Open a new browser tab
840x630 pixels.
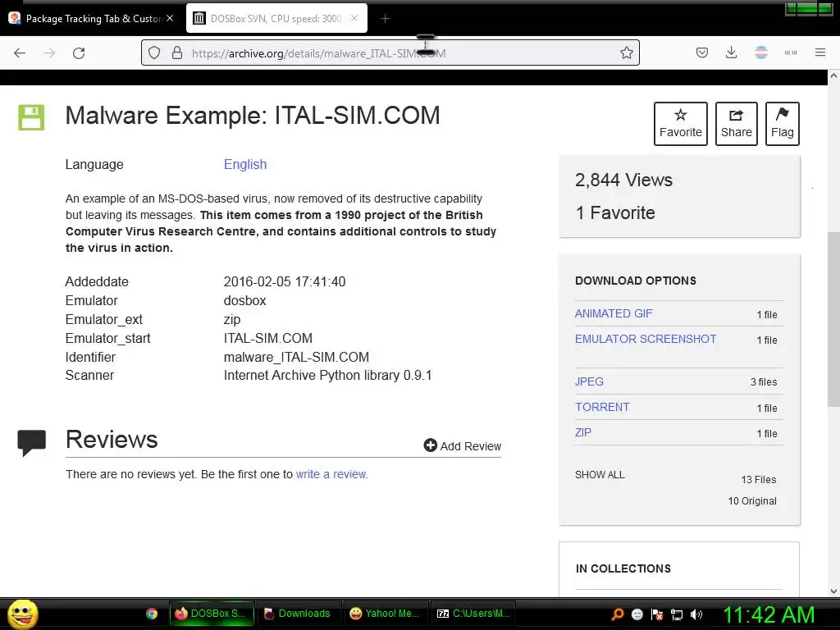point(386,19)
